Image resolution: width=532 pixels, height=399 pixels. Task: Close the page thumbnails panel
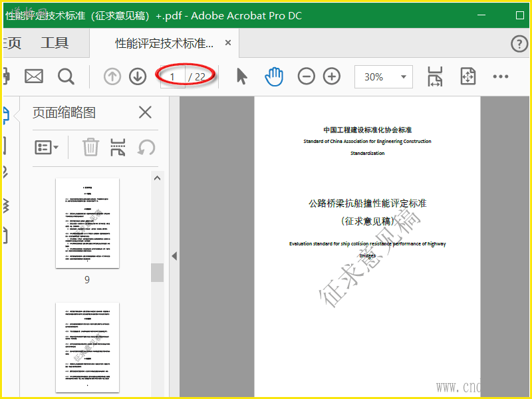[x=145, y=112]
